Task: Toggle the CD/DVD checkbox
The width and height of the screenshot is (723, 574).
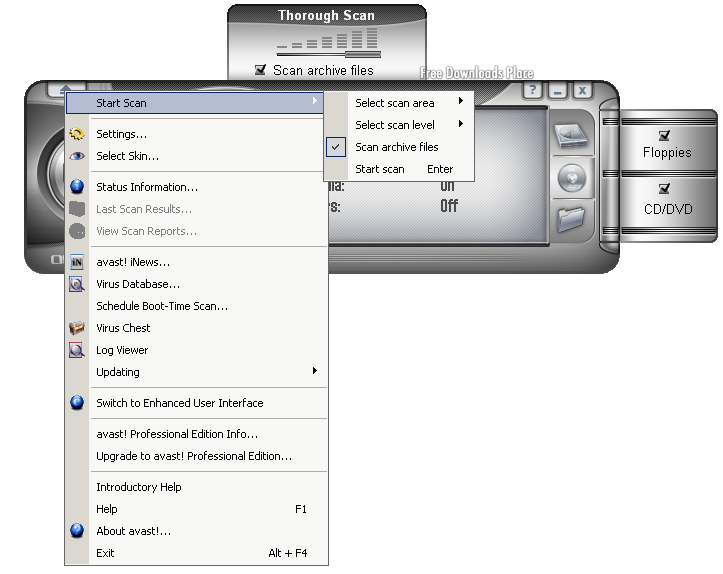Action: pyautogui.click(x=664, y=189)
